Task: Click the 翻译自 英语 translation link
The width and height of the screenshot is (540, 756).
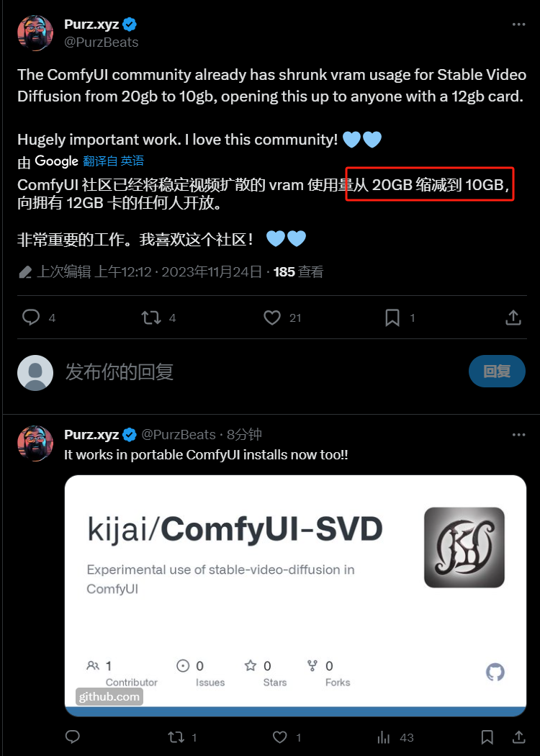Action: click(113, 161)
